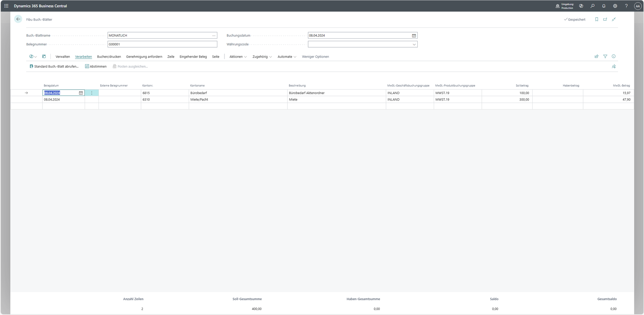Open the app launcher waffle menu
644x315 pixels.
tap(6, 6)
